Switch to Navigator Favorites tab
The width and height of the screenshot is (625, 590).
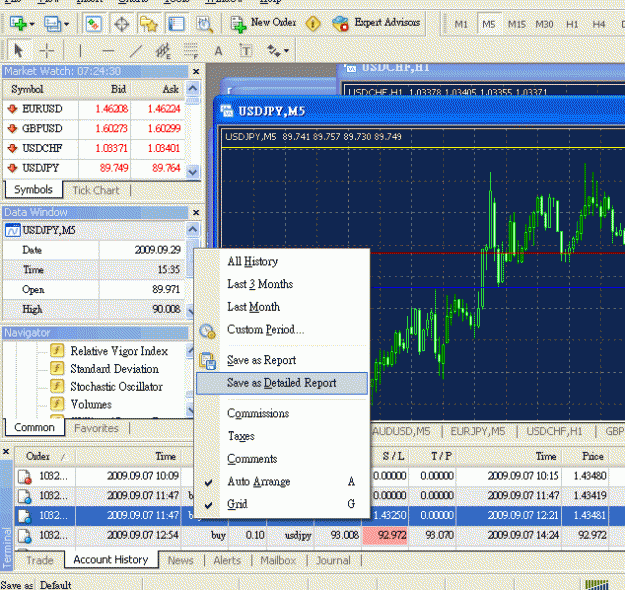(x=96, y=428)
